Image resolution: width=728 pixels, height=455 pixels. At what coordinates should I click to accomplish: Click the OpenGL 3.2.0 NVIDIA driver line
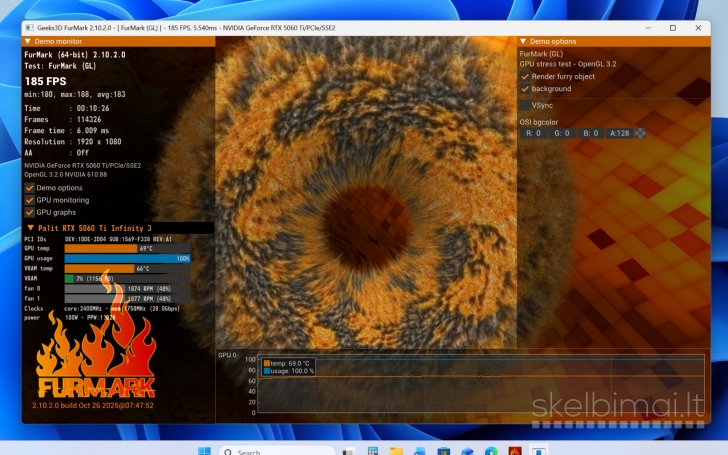click(65, 175)
